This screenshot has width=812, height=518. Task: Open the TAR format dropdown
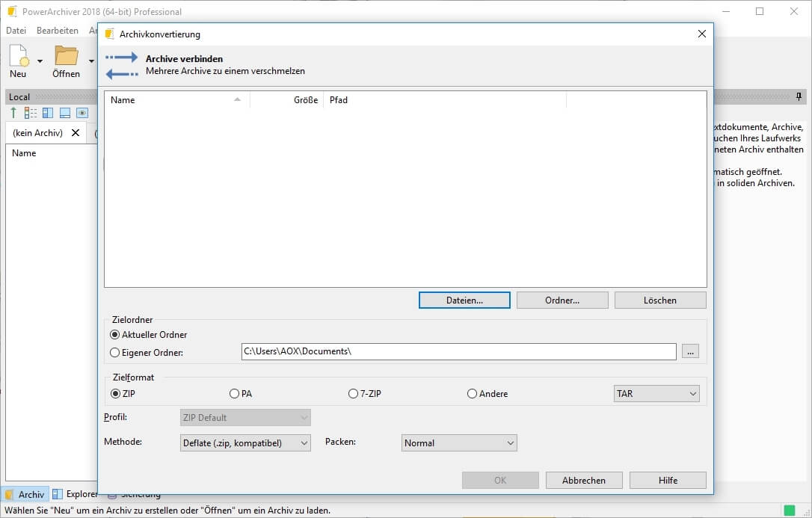pyautogui.click(x=656, y=393)
